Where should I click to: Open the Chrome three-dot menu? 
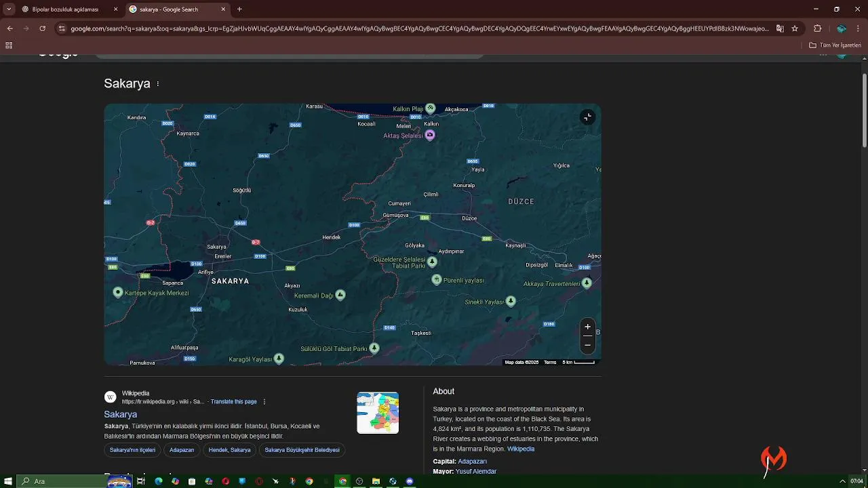859,28
